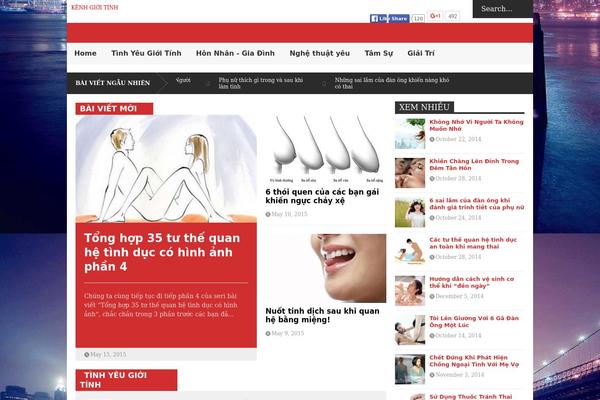The width and height of the screenshot is (600, 400).
Task: Open sidebar link Khiến Chàng Lên Đỉnh
Action: click(x=474, y=165)
